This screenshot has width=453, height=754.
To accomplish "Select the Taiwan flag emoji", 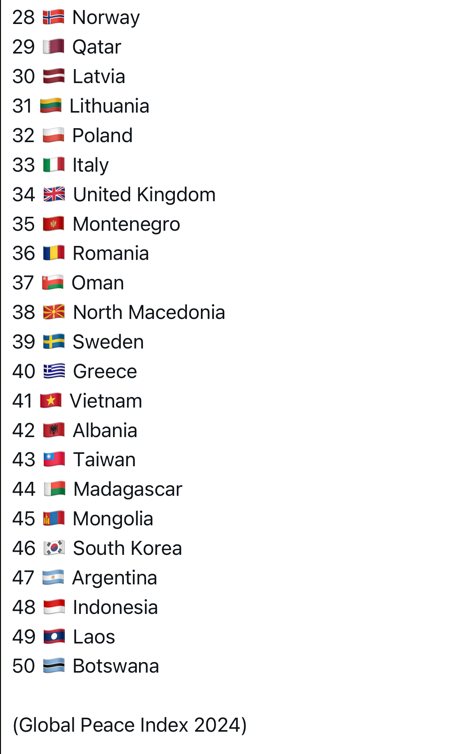I will pyautogui.click(x=54, y=460).
